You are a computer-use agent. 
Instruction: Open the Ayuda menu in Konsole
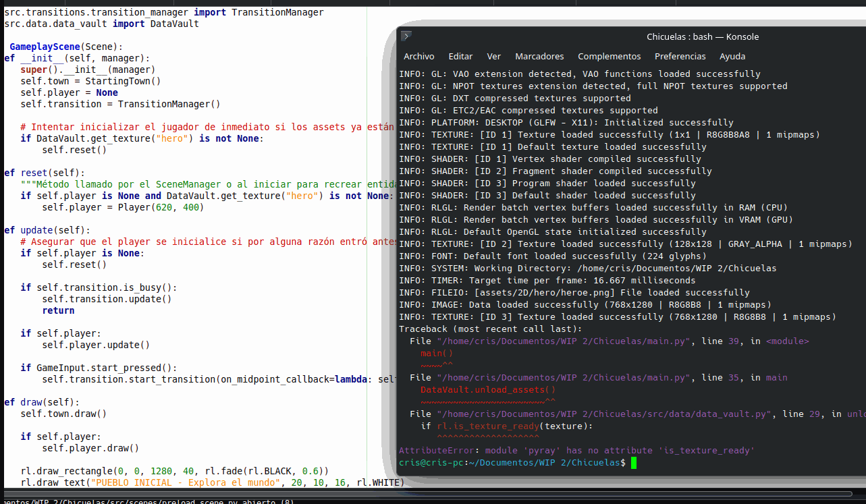[x=732, y=57]
